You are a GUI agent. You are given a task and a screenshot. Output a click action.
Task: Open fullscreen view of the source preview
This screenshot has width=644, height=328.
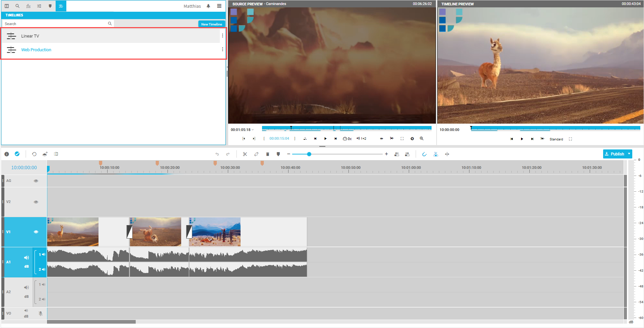(402, 138)
